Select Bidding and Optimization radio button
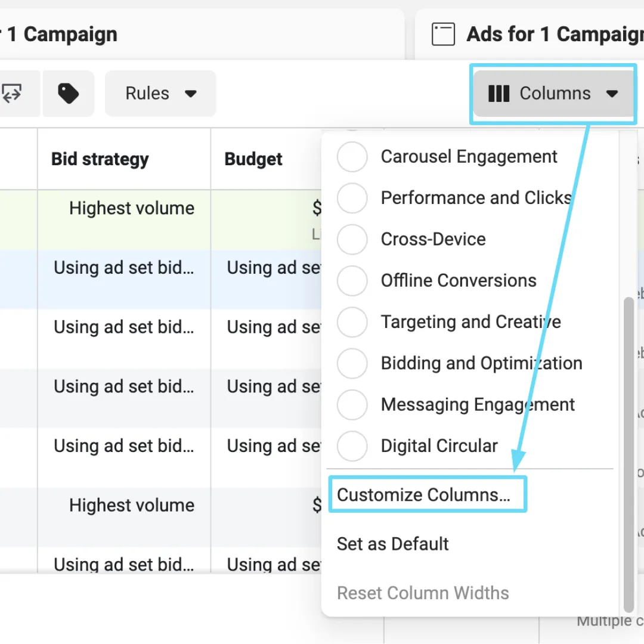Screen dimensions: 644x644 pos(352,363)
